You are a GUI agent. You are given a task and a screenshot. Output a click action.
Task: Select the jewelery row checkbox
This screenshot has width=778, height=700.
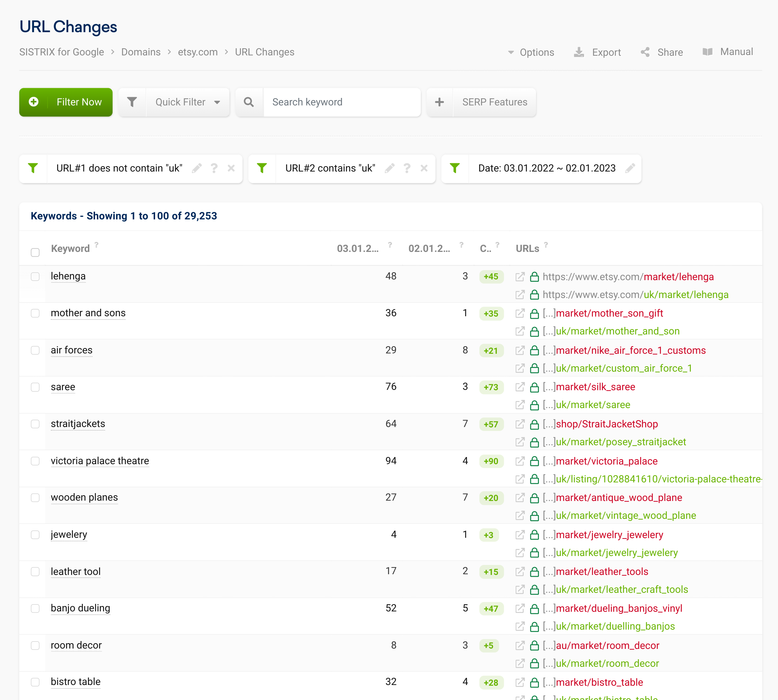tap(35, 535)
